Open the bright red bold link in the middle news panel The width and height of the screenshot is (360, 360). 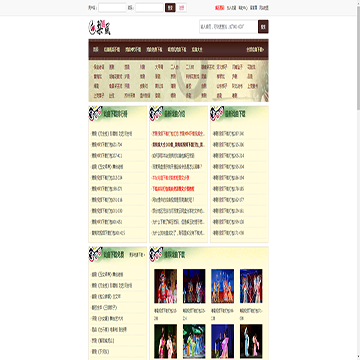pyautogui.click(x=173, y=189)
